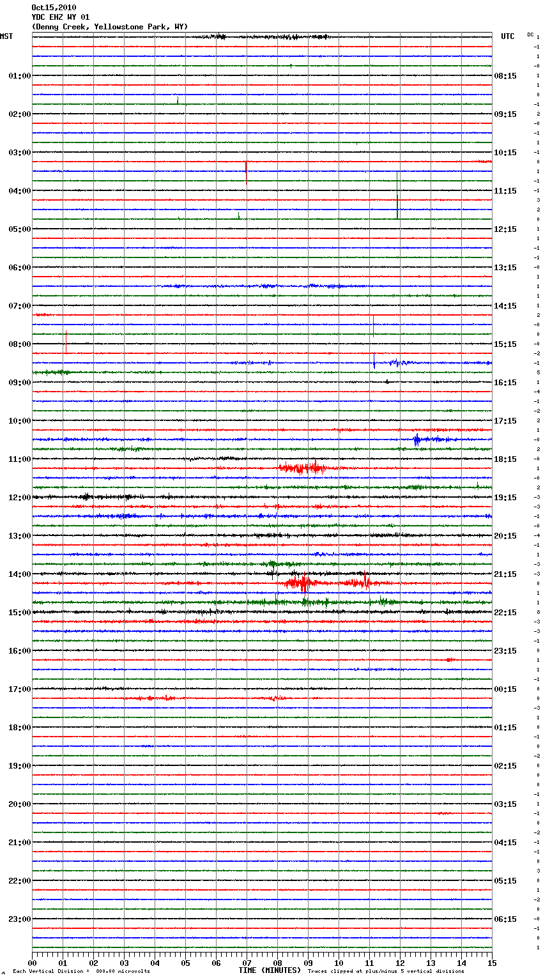Screen dimensions: 543x980
Task: Click the 10:15 UTC time label
Action: tap(505, 153)
